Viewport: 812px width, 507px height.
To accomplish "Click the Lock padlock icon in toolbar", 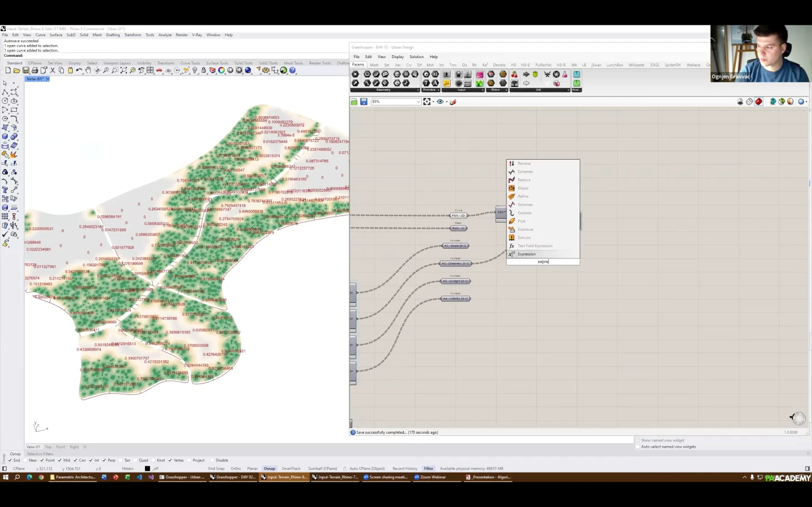I will pyautogui.click(x=204, y=70).
